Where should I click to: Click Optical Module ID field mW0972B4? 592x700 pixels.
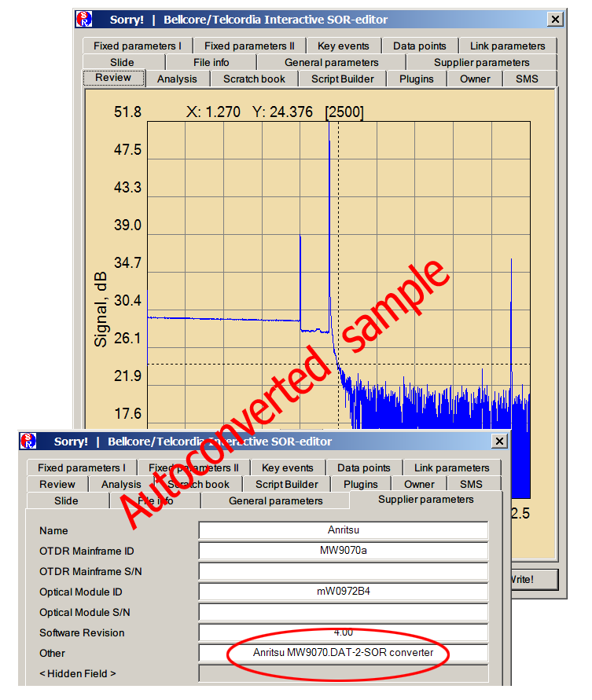tap(343, 592)
